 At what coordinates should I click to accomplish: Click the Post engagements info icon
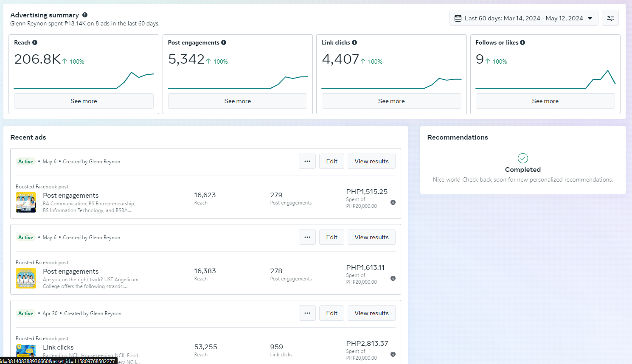(224, 42)
